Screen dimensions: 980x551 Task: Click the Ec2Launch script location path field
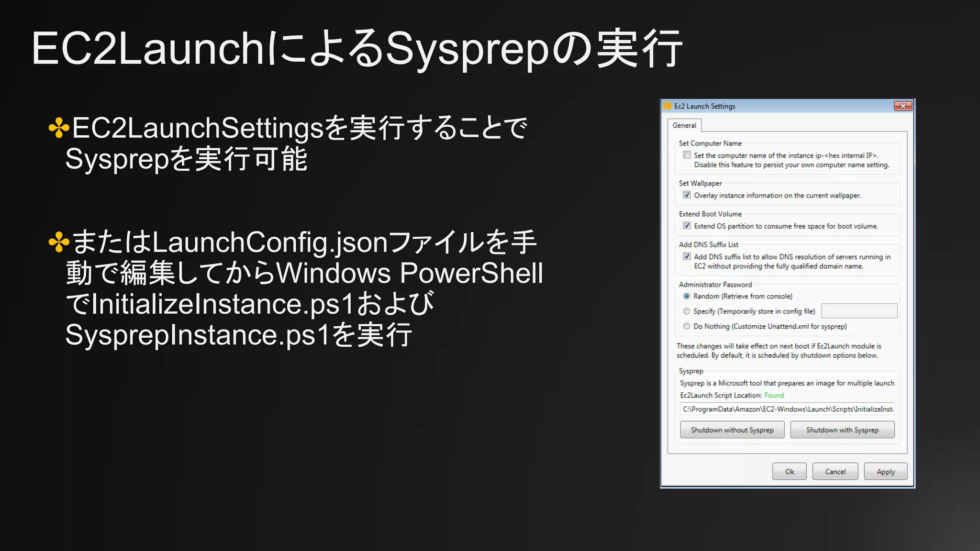787,409
